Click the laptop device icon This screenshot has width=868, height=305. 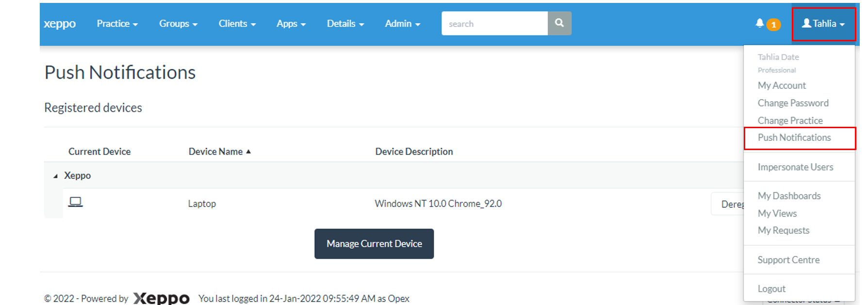click(75, 202)
